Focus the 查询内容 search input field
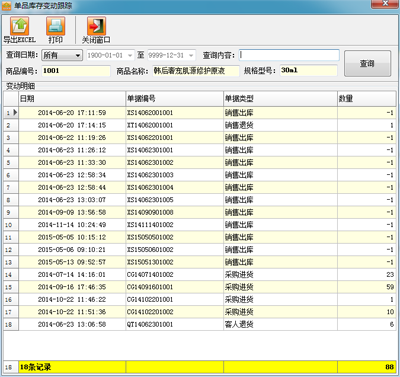 click(289, 55)
